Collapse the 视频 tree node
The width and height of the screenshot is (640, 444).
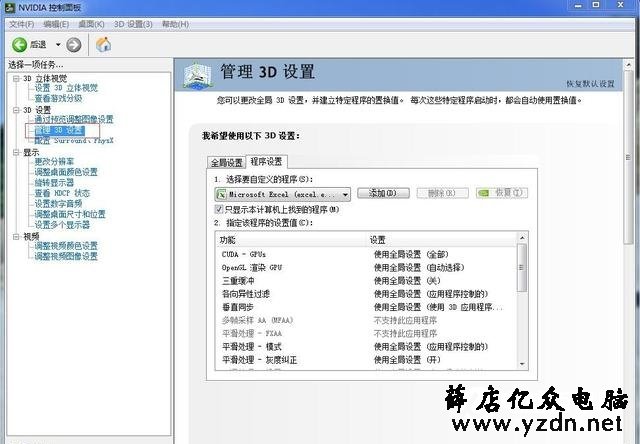tap(16, 236)
